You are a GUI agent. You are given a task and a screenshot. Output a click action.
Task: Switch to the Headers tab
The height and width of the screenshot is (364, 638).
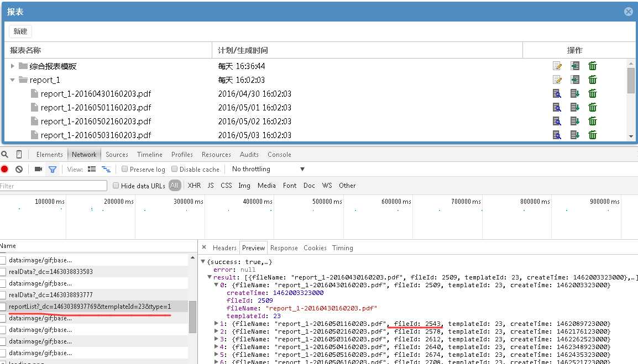(x=224, y=247)
